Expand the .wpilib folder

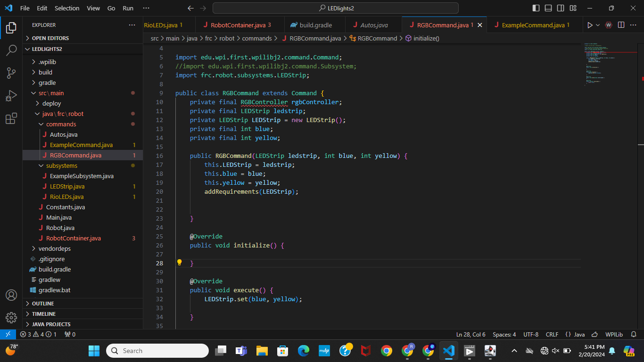click(83, 62)
